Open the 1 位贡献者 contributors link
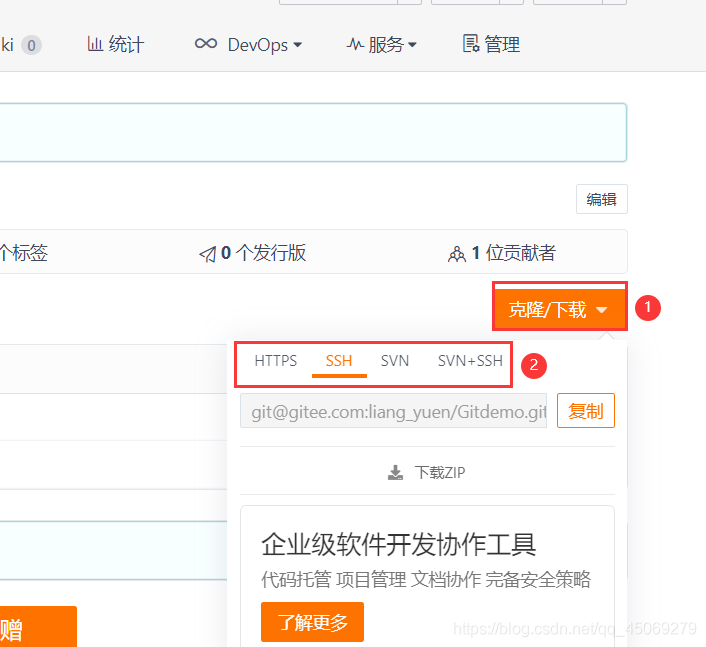 [502, 253]
